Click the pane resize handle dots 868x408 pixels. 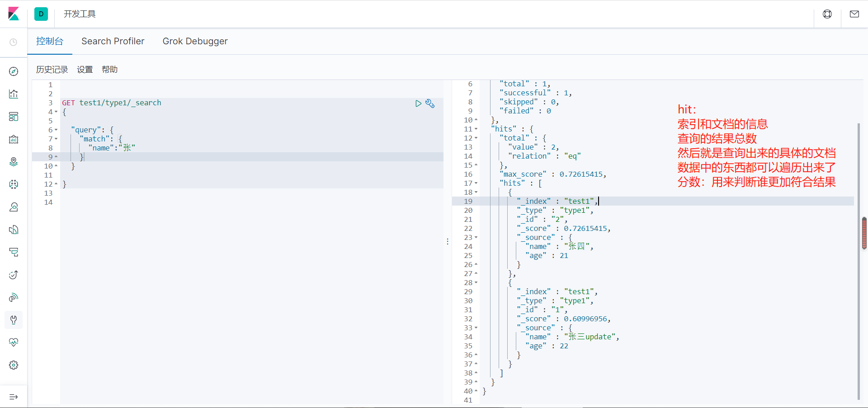click(448, 242)
